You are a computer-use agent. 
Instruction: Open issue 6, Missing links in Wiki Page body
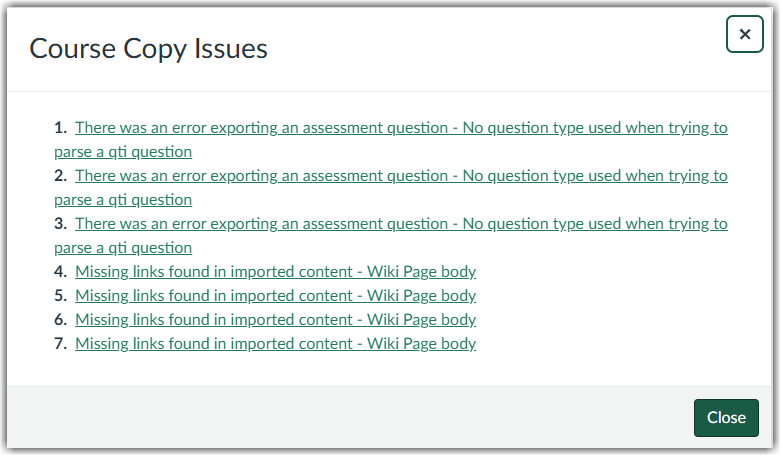point(275,320)
